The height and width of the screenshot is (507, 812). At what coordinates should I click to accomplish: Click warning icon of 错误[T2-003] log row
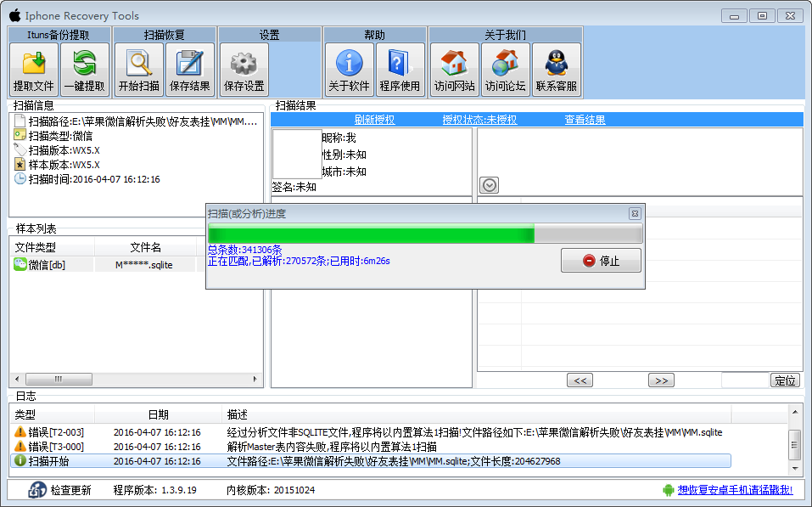[20, 431]
